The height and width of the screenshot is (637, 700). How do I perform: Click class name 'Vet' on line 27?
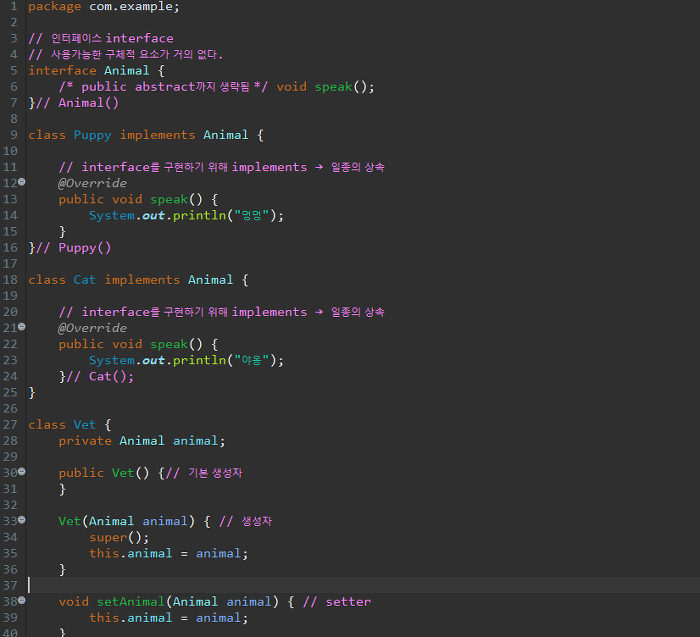(85, 425)
